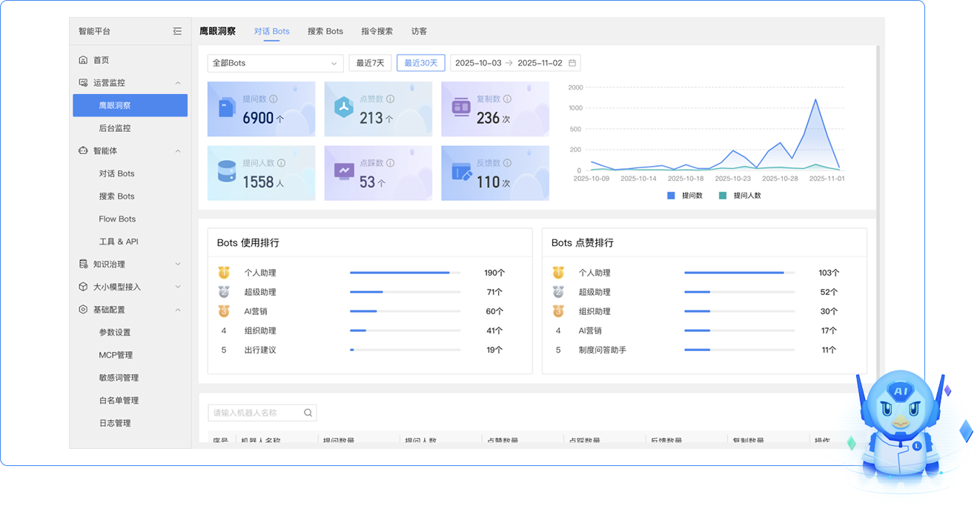
Task: Click the info icon next to 点赞数
Action: pos(390,99)
